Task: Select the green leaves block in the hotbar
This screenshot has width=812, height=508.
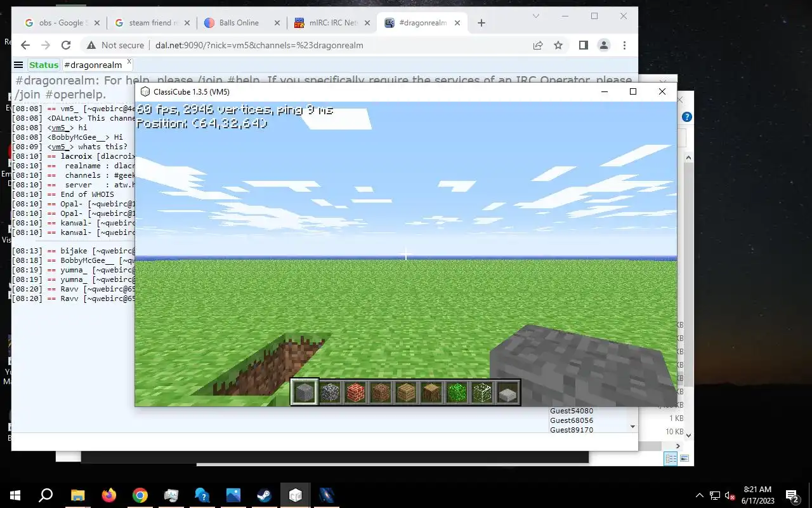Action: 457,392
